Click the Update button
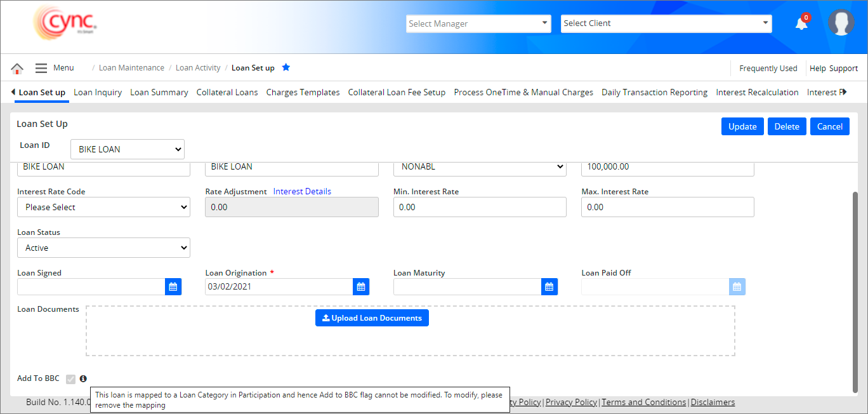This screenshot has width=868, height=414. (x=742, y=126)
